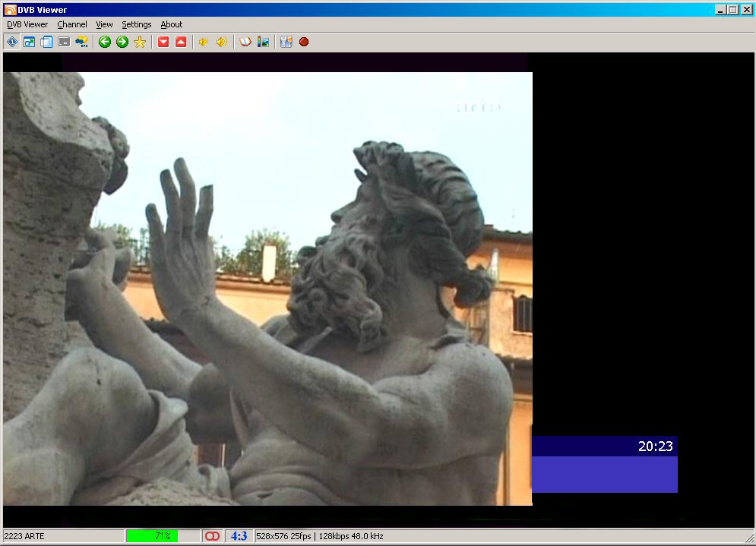
Task: Click the red up arrow channel button
Action: pos(181,42)
